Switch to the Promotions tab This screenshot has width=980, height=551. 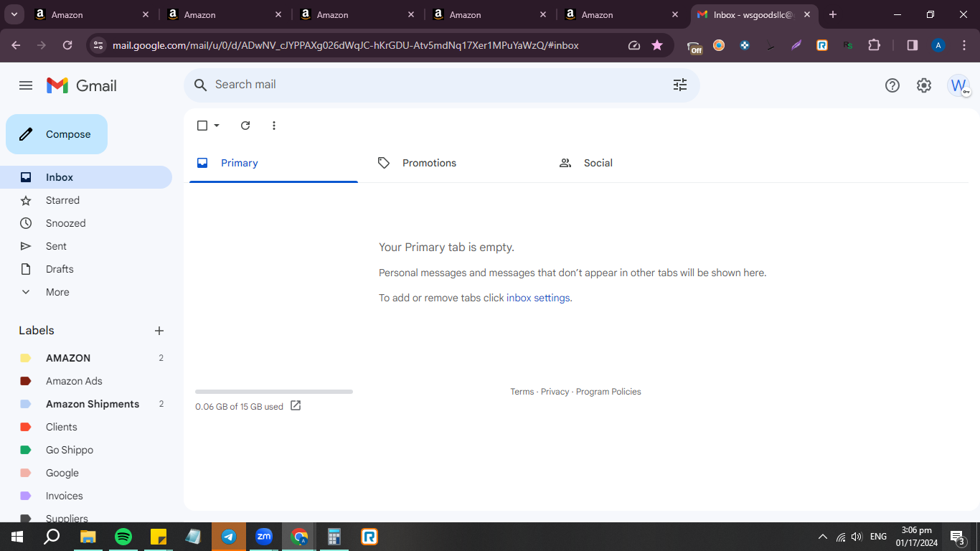(x=455, y=163)
